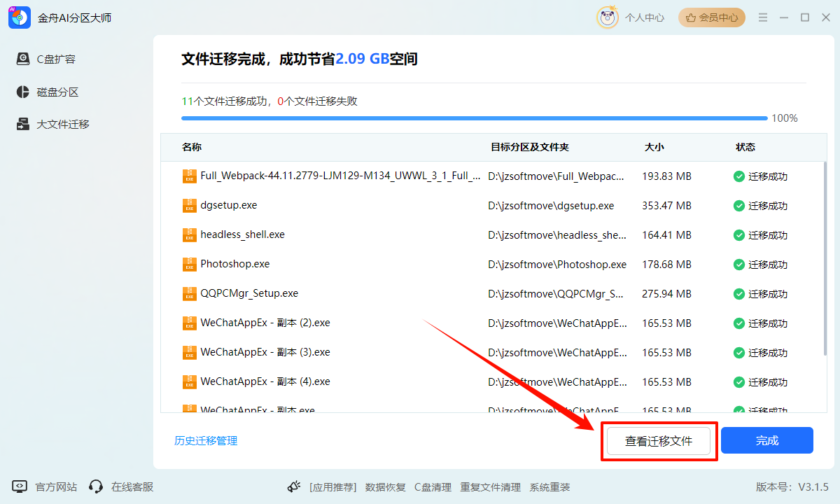
Task: Click the blue 完成 button
Action: [767, 441]
